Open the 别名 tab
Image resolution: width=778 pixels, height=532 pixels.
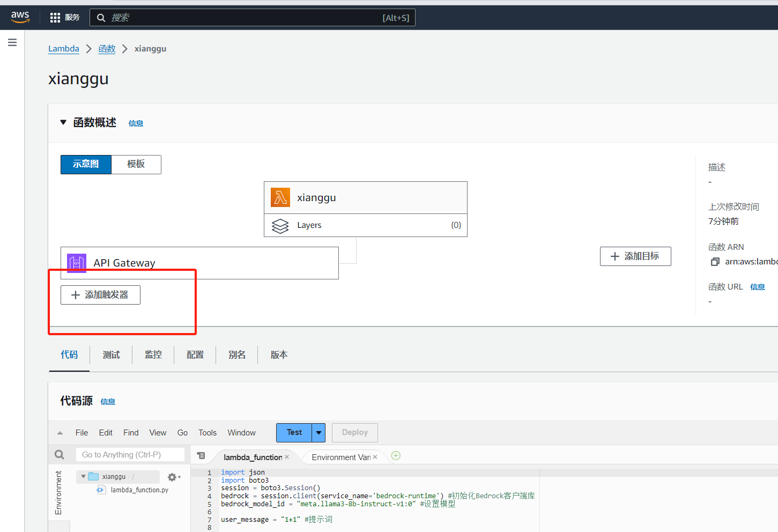pyautogui.click(x=237, y=354)
